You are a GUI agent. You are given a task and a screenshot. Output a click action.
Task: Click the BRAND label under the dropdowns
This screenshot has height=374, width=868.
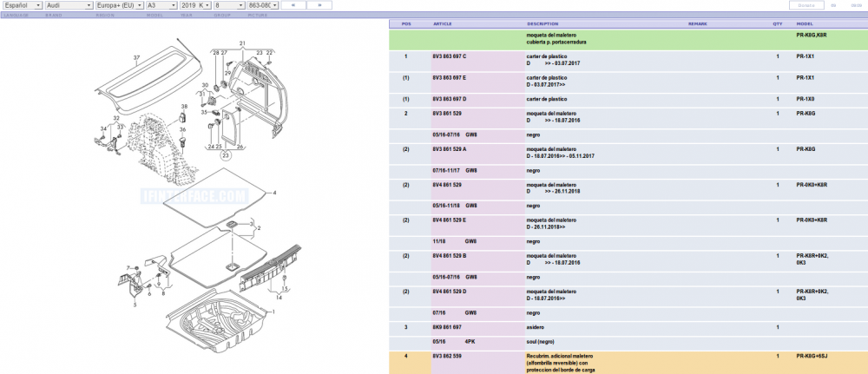[53, 15]
